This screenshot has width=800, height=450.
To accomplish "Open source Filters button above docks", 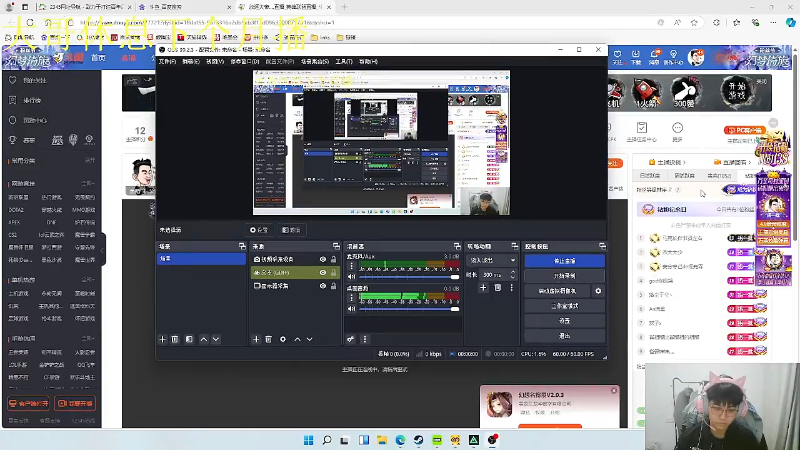I will point(291,230).
